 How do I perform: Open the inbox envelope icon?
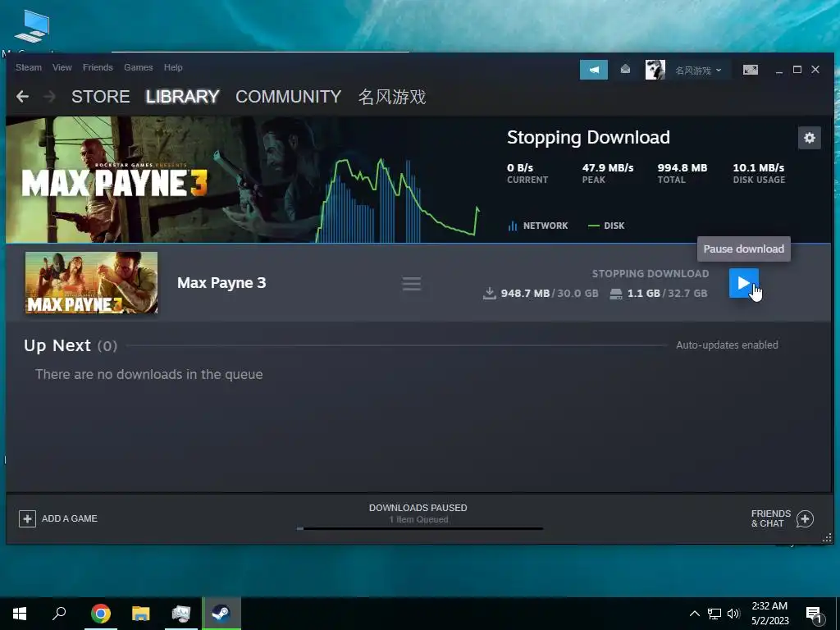(x=625, y=69)
